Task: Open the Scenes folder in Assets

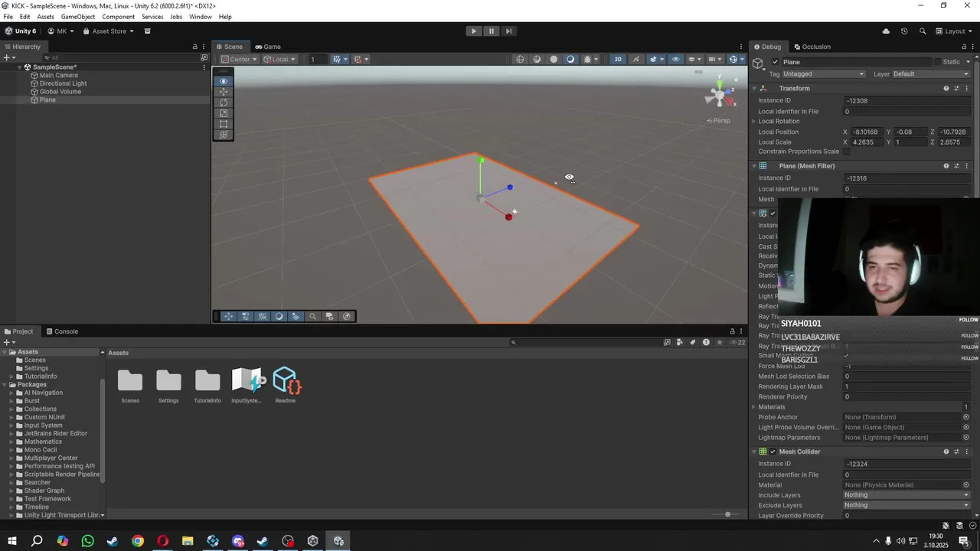Action: pyautogui.click(x=130, y=385)
